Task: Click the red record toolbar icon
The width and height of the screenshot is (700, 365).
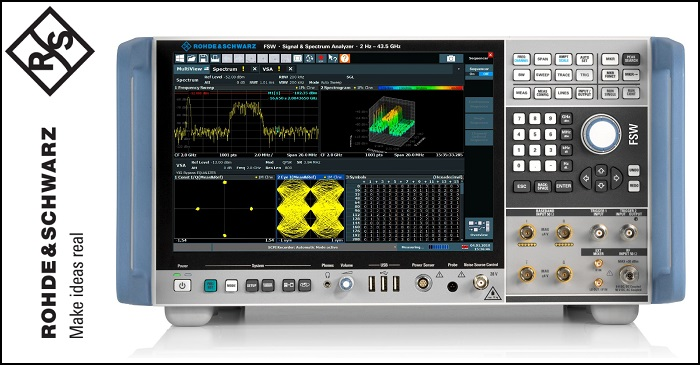Action: [321, 58]
